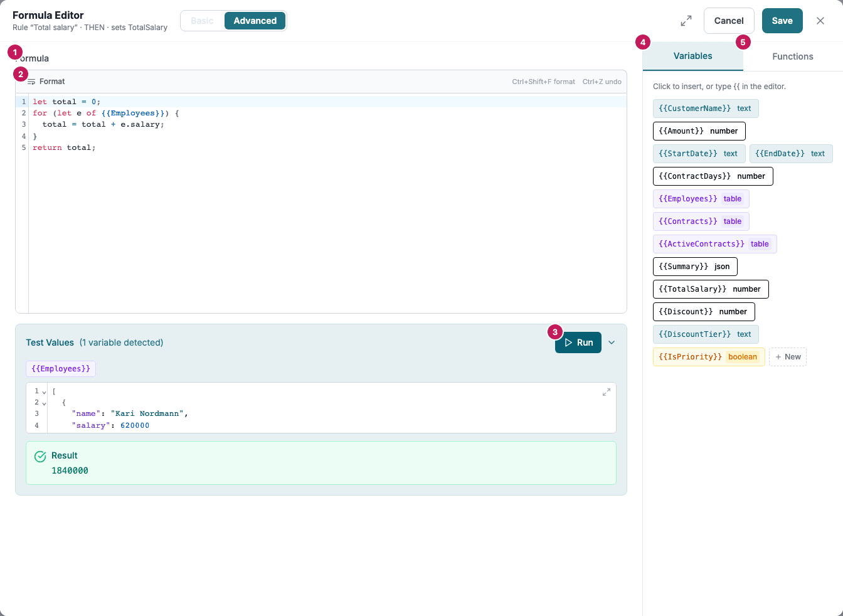Insert the {{TotalSalary}} number variable
843x616 pixels.
(711, 289)
